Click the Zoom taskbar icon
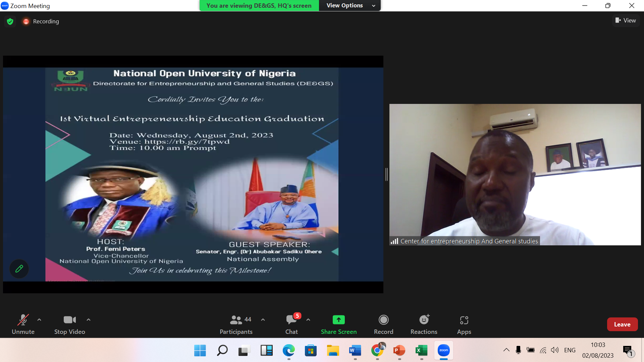The height and width of the screenshot is (362, 644). pyautogui.click(x=443, y=351)
